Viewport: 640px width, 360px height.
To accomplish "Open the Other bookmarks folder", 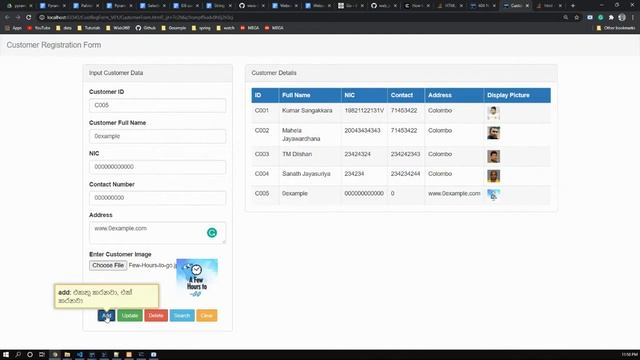I will pos(616,28).
